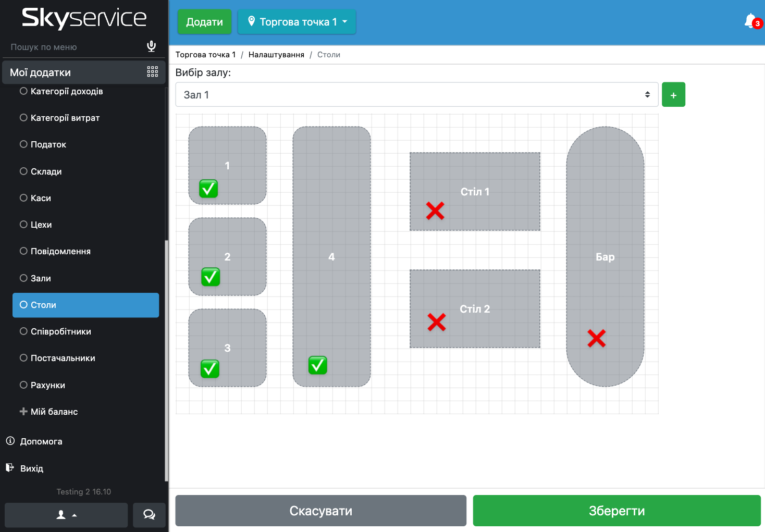
Task: Click the notification bell icon
Action: tap(751, 21)
